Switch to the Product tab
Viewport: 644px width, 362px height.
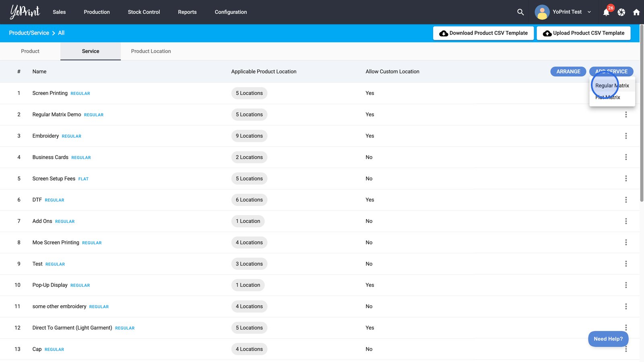pos(30,51)
